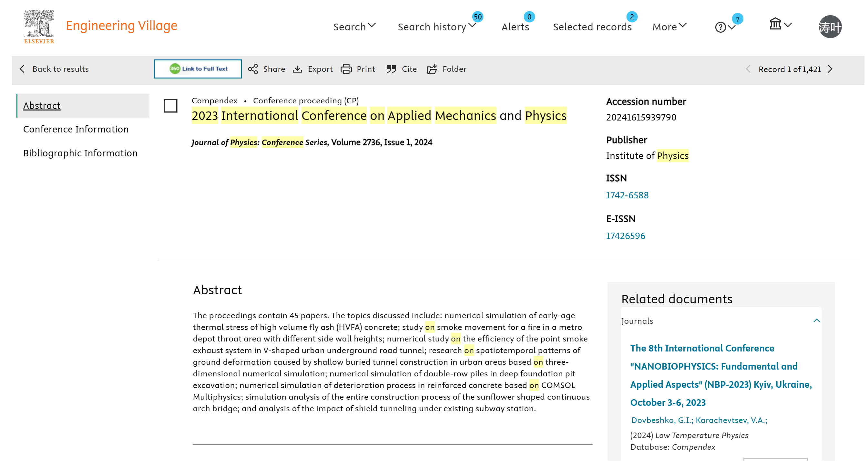Viewport: 868px width, 461px height.
Task: Select the Abstract sidebar tab
Action: coord(83,106)
